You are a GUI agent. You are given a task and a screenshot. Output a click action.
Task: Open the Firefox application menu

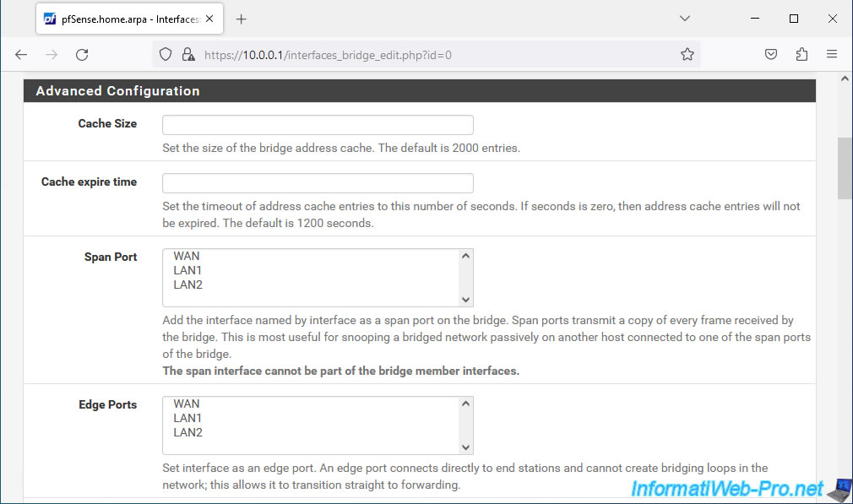(832, 54)
